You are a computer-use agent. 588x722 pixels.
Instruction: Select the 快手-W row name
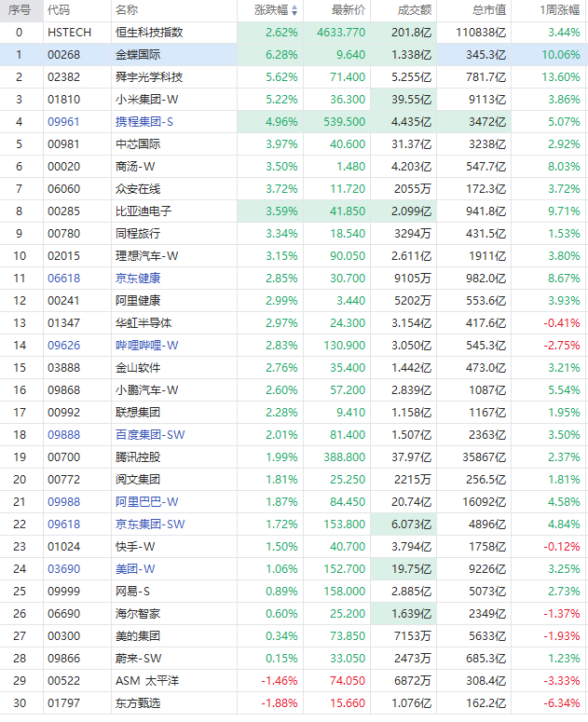click(x=135, y=547)
